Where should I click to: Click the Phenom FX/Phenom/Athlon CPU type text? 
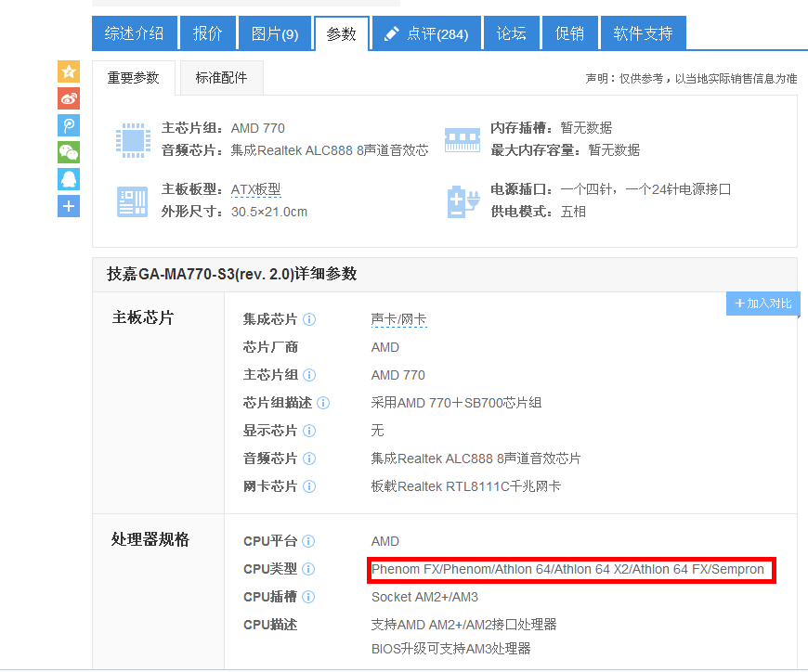pos(567,570)
